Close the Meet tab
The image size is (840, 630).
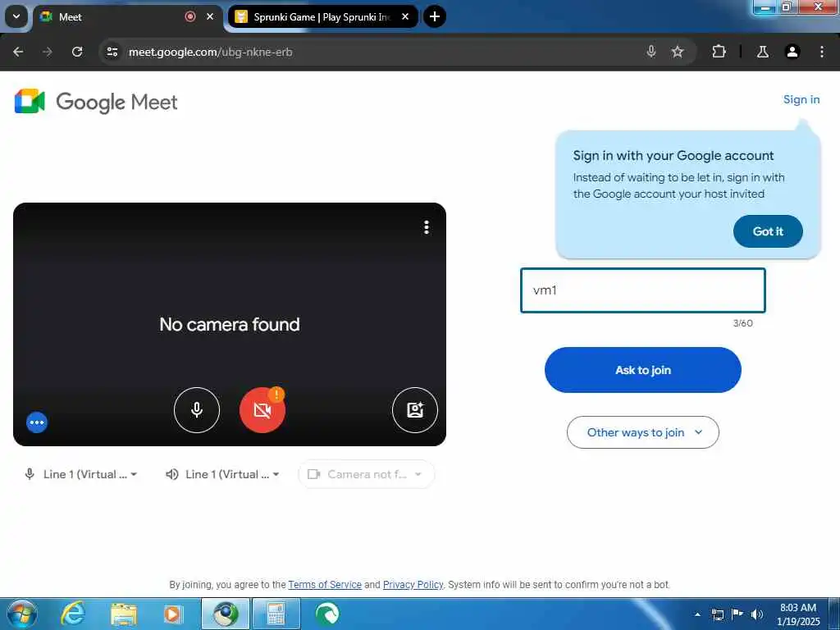210,16
